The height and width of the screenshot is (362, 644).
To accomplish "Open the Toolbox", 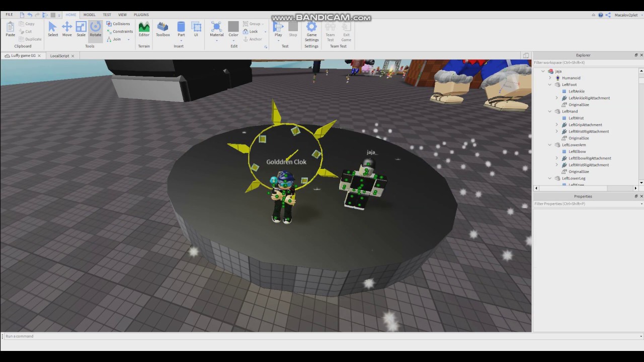I will pos(163,29).
